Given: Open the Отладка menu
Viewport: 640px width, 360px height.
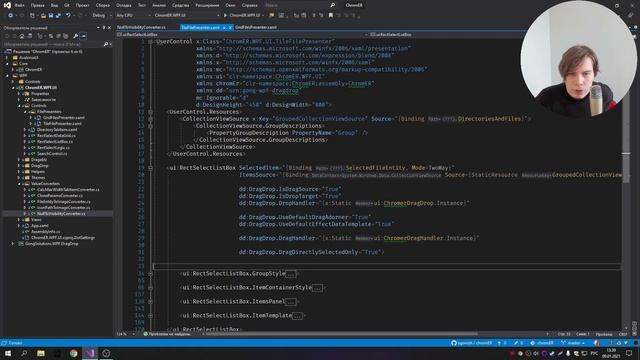Looking at the screenshot, I should pos(123,5).
